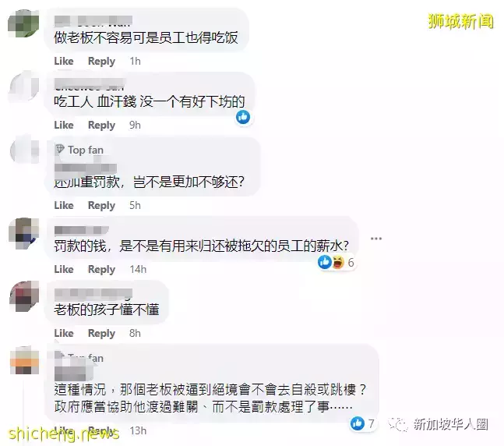Click the Top fan diamond badge icon
504x446 pixels.
[60, 149]
